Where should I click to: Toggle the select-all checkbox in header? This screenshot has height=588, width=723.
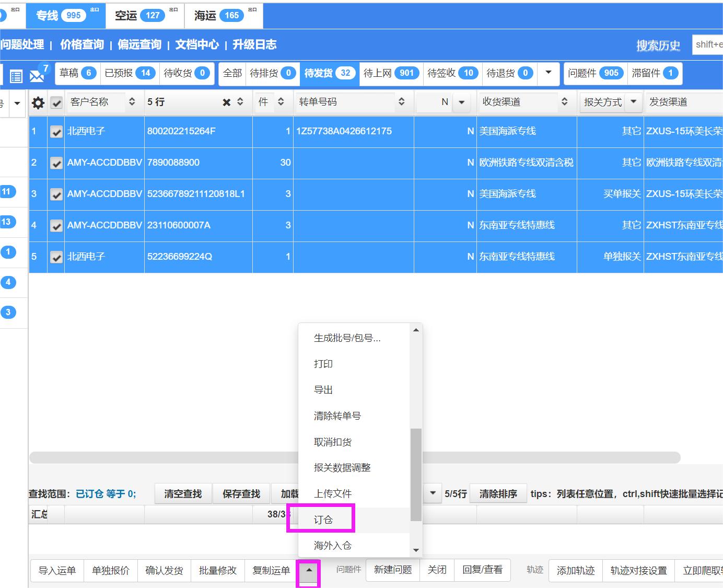[x=56, y=102]
